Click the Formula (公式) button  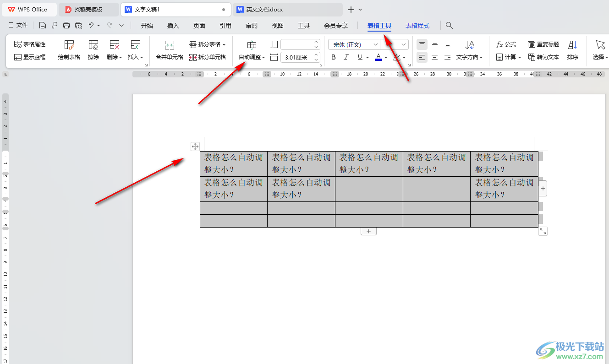pos(506,44)
